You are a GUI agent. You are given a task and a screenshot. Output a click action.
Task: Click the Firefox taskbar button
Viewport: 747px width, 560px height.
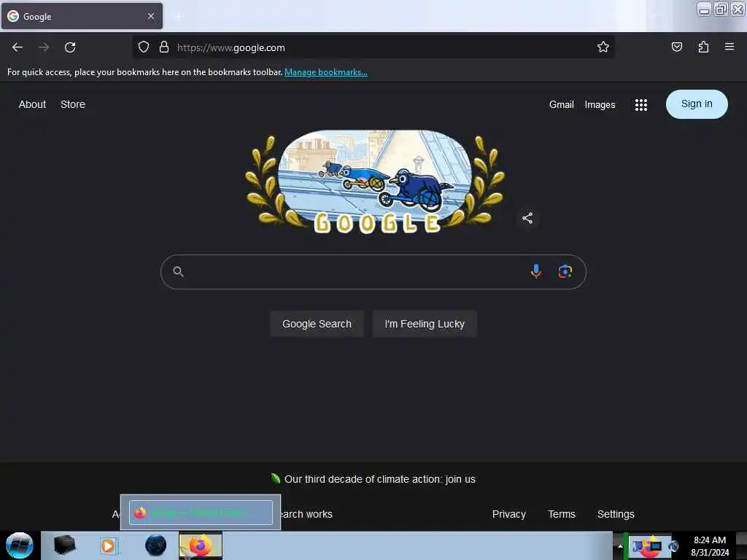(x=201, y=545)
